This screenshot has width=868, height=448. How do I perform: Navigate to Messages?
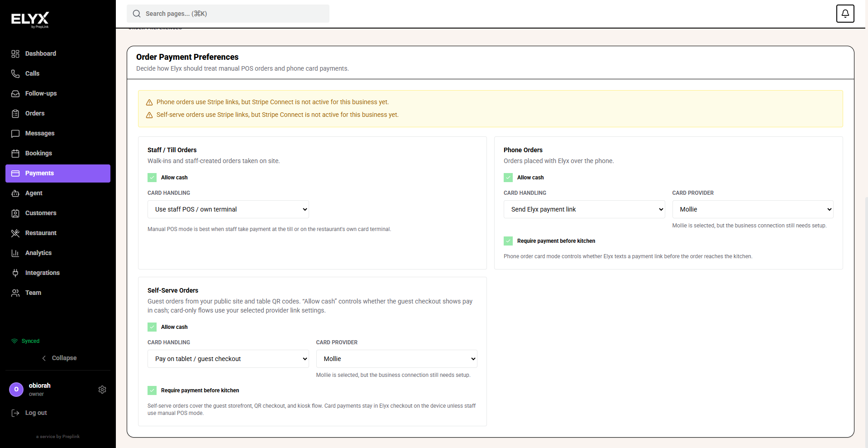pyautogui.click(x=58, y=134)
